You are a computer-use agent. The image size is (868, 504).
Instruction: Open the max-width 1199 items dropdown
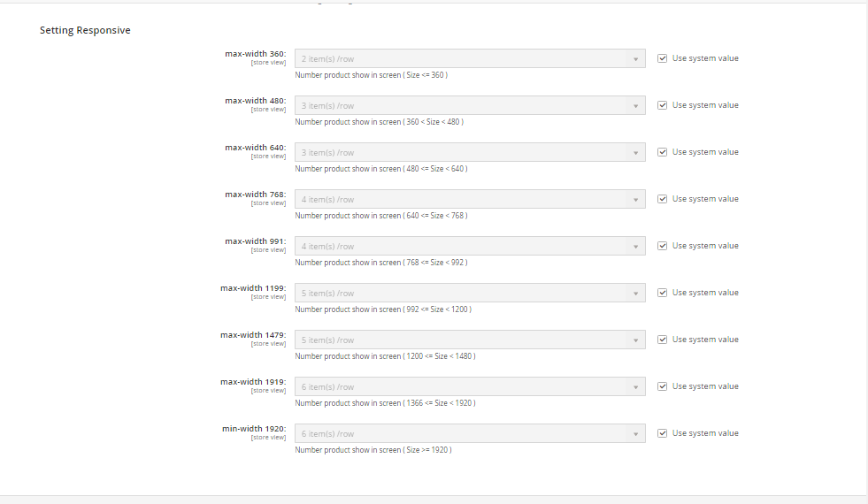tap(470, 293)
